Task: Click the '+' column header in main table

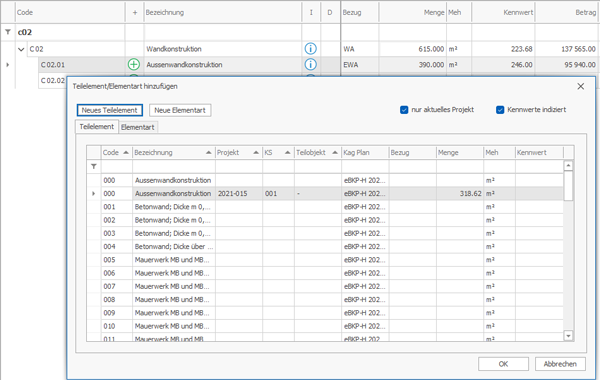Action: (x=134, y=13)
